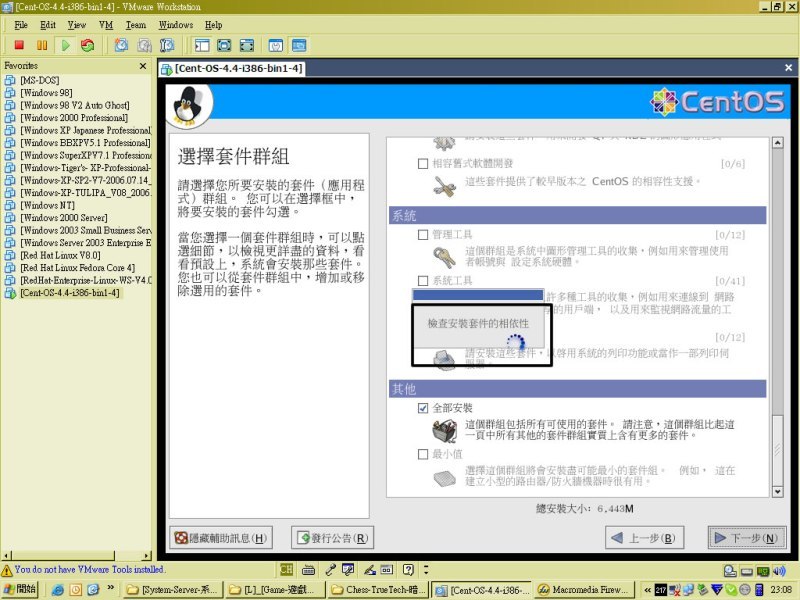Screen dimensions: 800x600
Task: Click the 最小值 package icon
Action: [x=444, y=478]
